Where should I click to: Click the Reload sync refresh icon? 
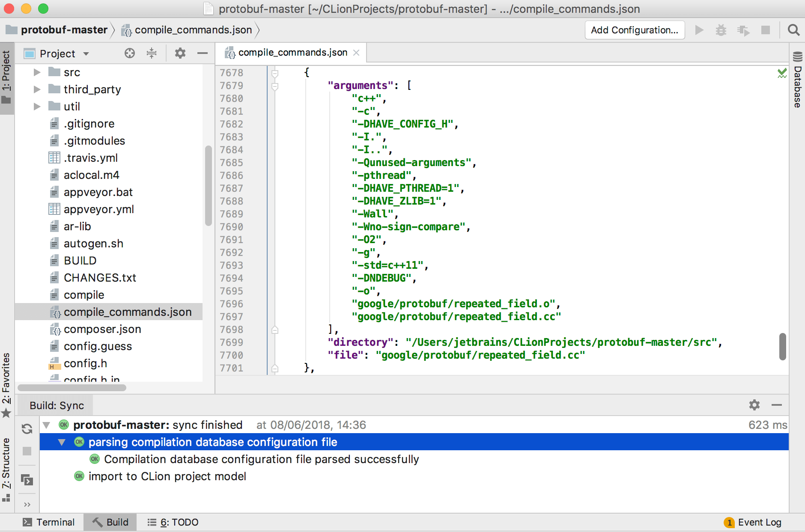coord(27,429)
